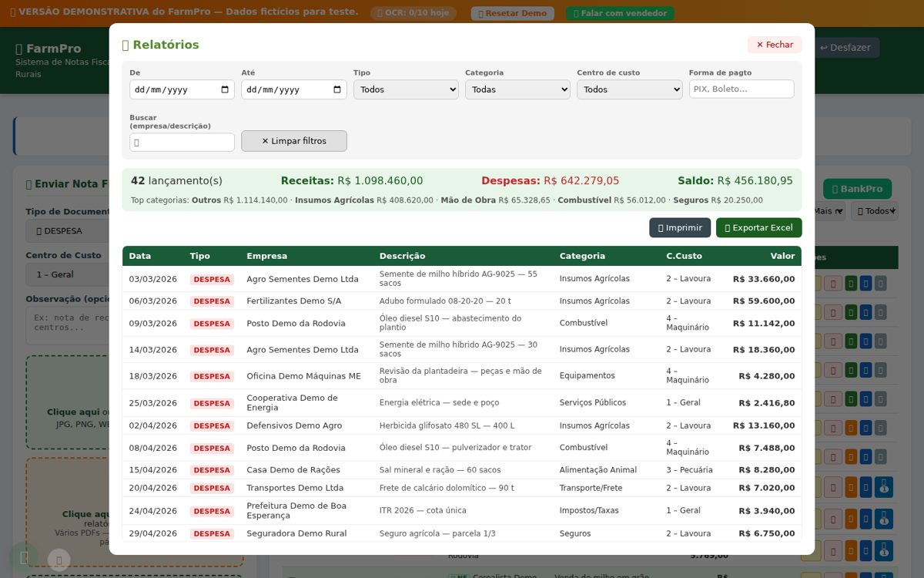Print the report using Imprimir
The width and height of the screenshot is (924, 578).
coord(680,227)
